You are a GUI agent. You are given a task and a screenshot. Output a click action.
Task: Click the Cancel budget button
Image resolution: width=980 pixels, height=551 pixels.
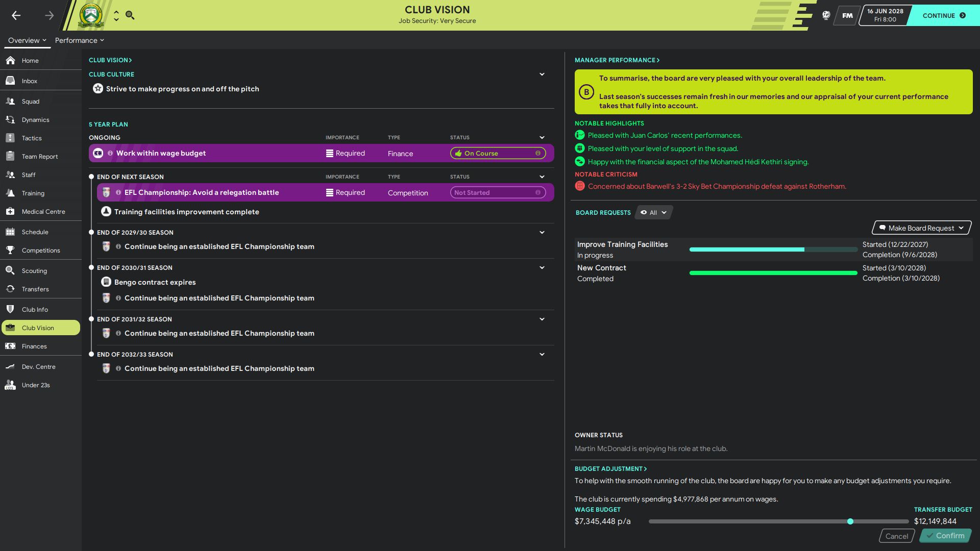tap(897, 536)
